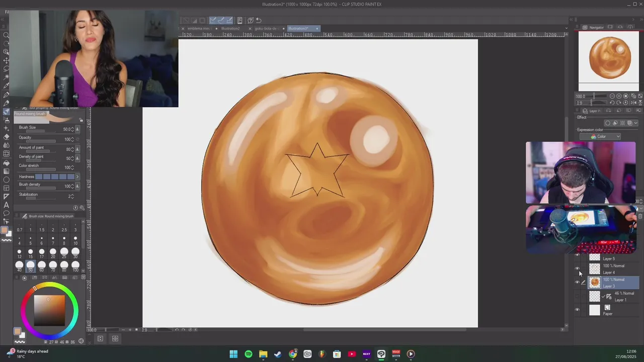Open Spotify from the taskbar
The image size is (644, 362).
[249, 354]
